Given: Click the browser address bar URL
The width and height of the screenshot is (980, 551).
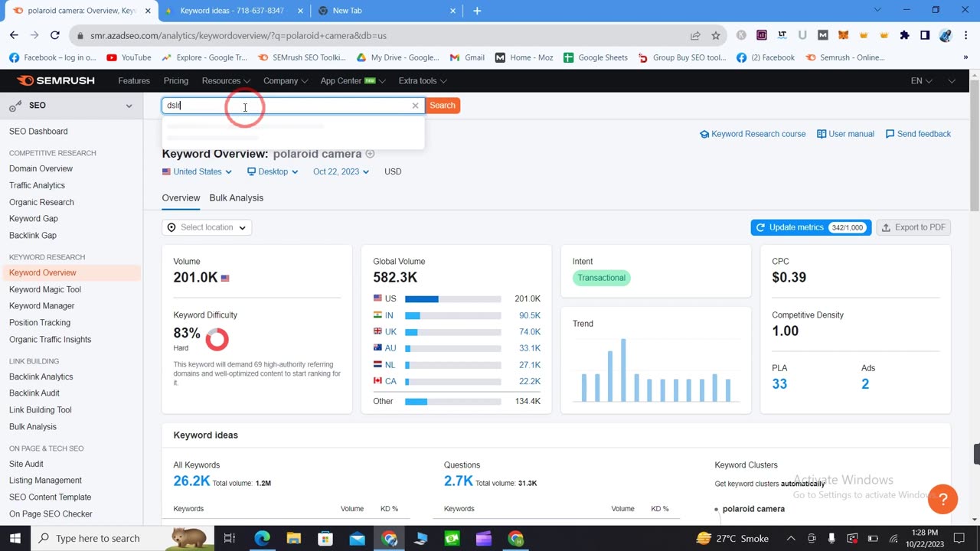Looking at the screenshot, I should pyautogui.click(x=238, y=35).
